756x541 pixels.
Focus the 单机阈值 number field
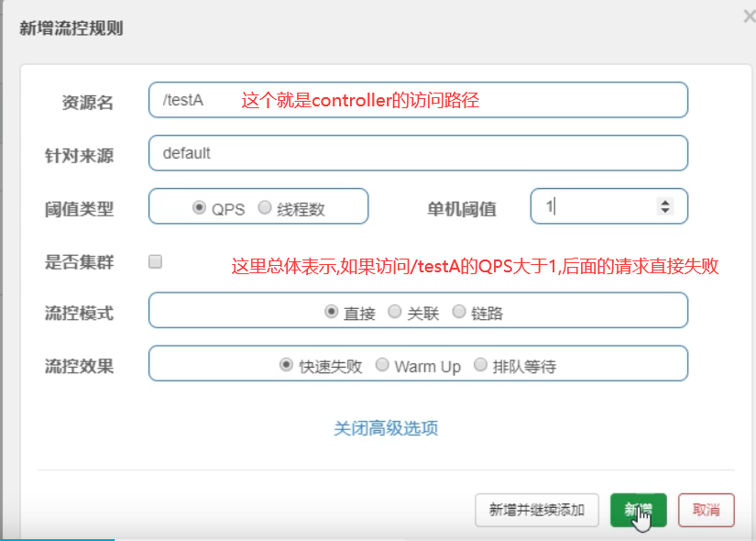click(x=609, y=206)
